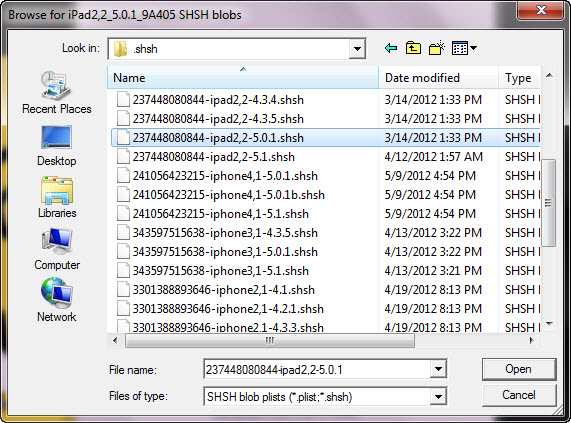Open the View Menu icon
Screen dimensions: 571x423
pos(464,48)
